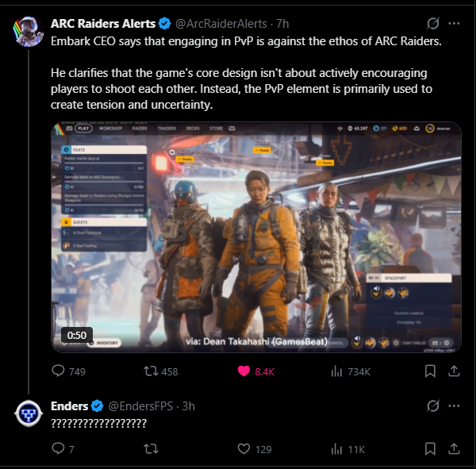
Task: Open ARC Raiders Alerts profile avatar
Action: pos(29,31)
